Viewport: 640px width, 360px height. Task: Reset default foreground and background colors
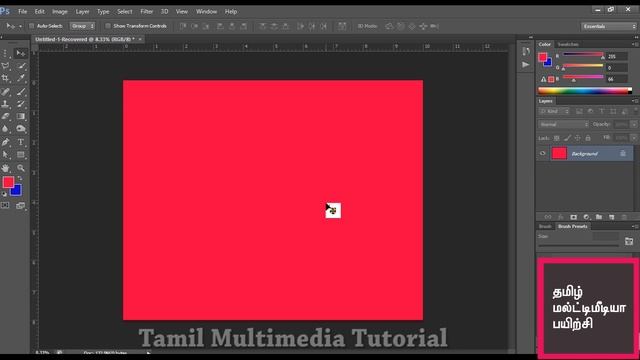[x=4, y=194]
